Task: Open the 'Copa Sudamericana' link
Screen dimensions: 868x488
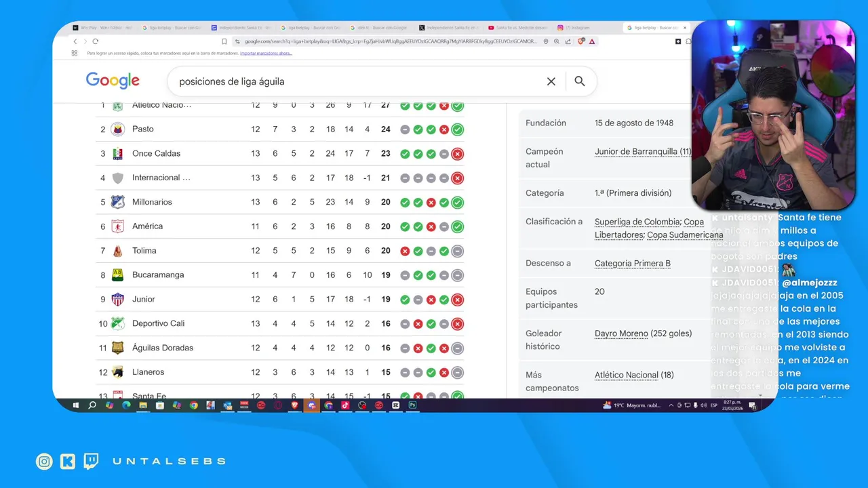Action: tap(685, 235)
